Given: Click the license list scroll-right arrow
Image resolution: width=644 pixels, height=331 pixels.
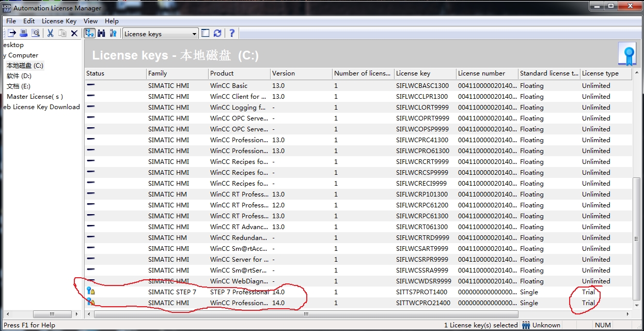Looking at the screenshot, I should pyautogui.click(x=628, y=314).
